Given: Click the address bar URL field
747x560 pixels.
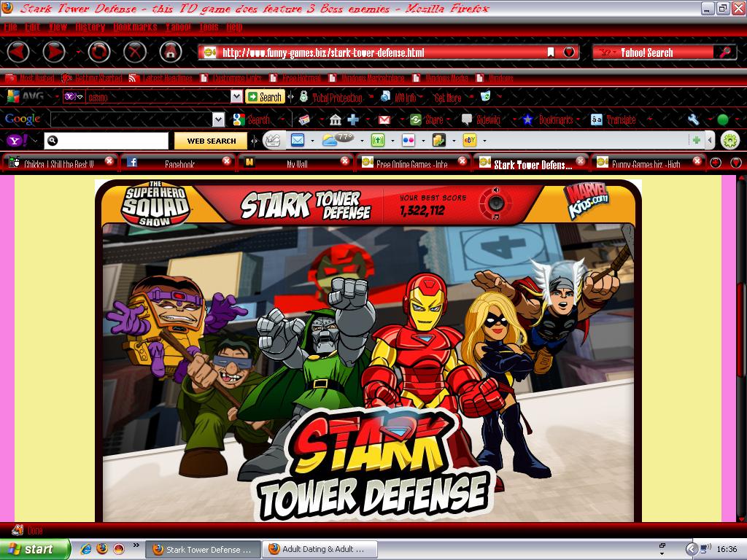Looking at the screenshot, I should [x=381, y=52].
